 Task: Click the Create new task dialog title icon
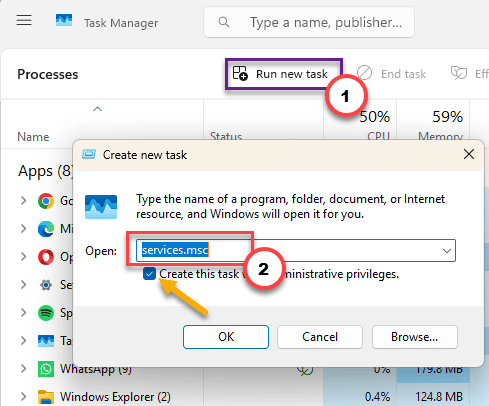click(x=89, y=155)
